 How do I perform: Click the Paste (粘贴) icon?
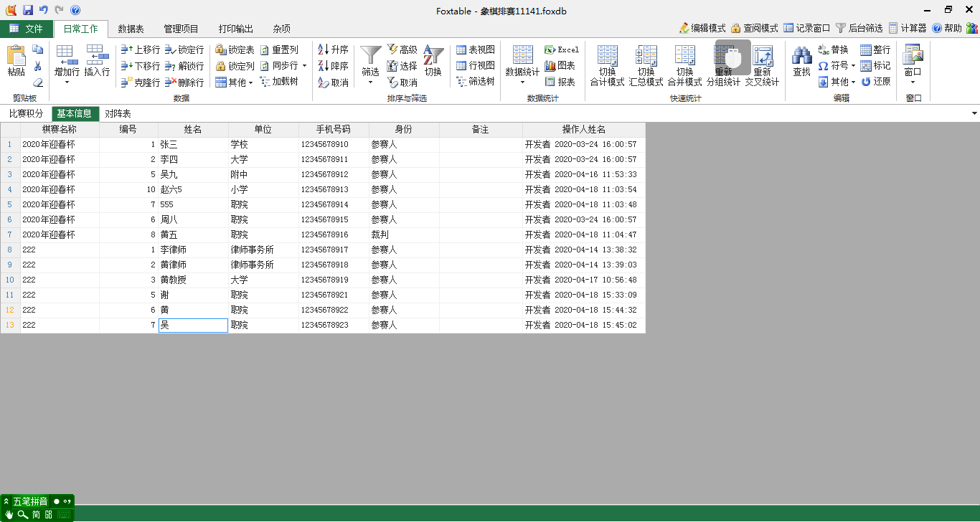16,56
